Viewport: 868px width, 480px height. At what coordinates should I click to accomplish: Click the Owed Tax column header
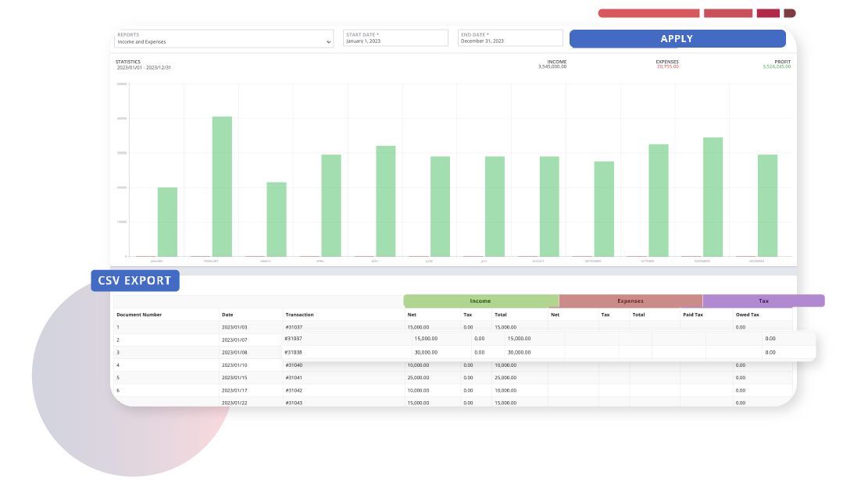coord(748,315)
